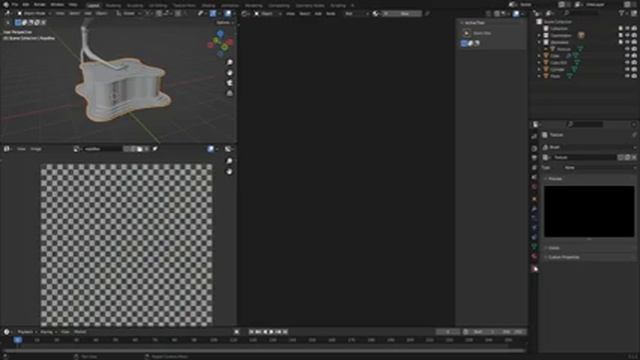This screenshot has height=360, width=640.
Task: Open the Texture properties tab
Action: tap(535, 269)
